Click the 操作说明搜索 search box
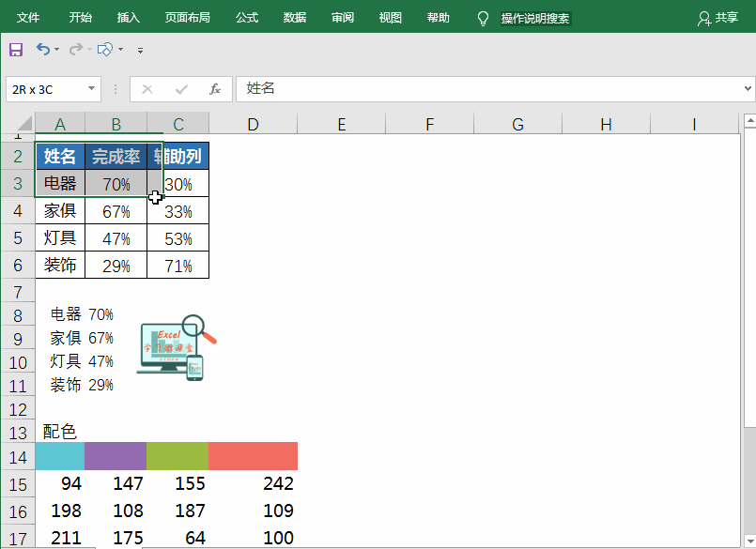The image size is (756, 549). (535, 19)
